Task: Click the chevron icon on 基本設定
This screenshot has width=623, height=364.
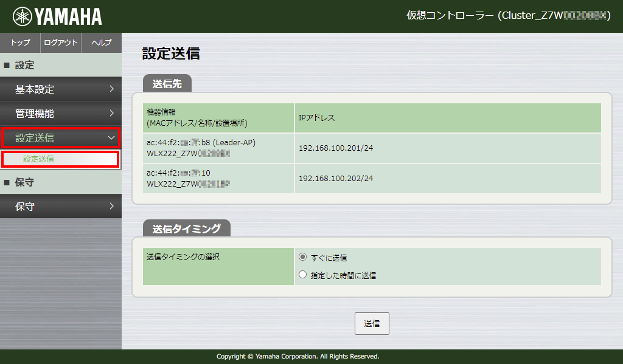Action: 113,89
